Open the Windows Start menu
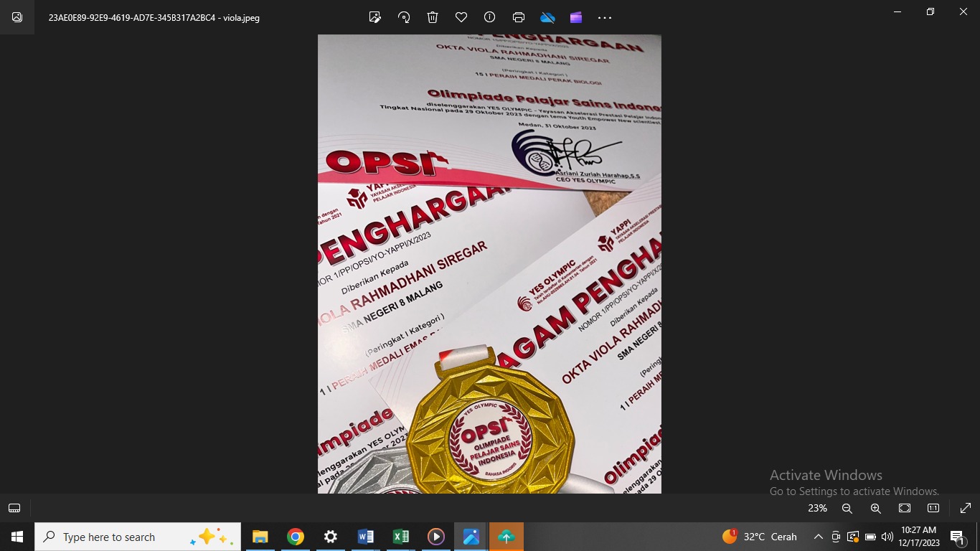Screen dimensions: 980x551 17,537
